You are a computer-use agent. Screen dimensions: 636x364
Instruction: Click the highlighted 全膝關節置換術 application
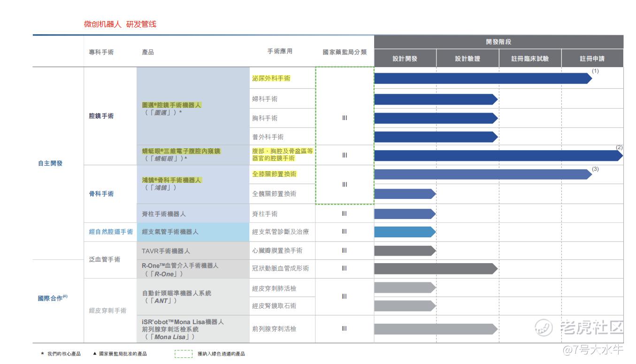[x=274, y=174]
